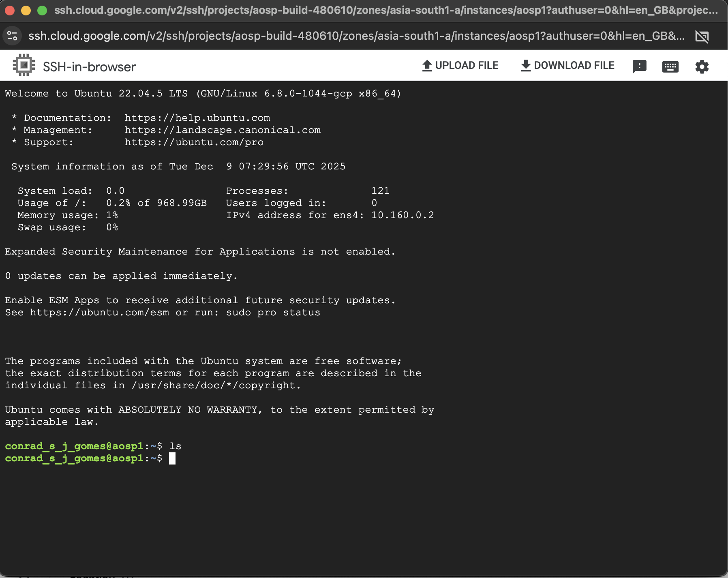
Task: Click the upload arrow icon beside UPLOAD FILE
Action: click(427, 65)
